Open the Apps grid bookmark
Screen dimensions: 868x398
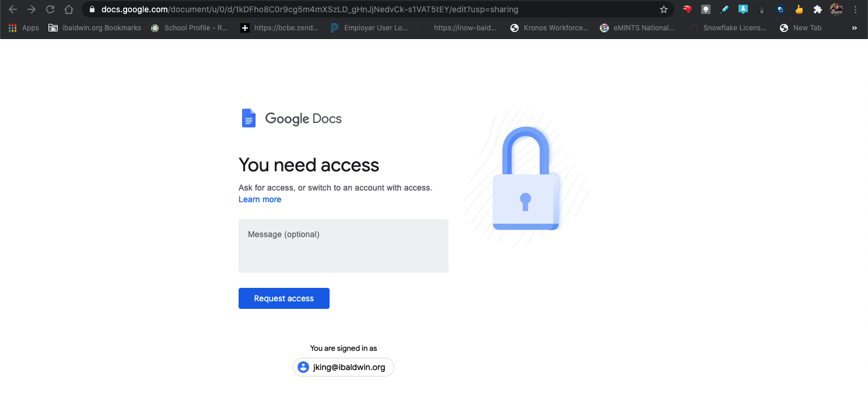24,27
